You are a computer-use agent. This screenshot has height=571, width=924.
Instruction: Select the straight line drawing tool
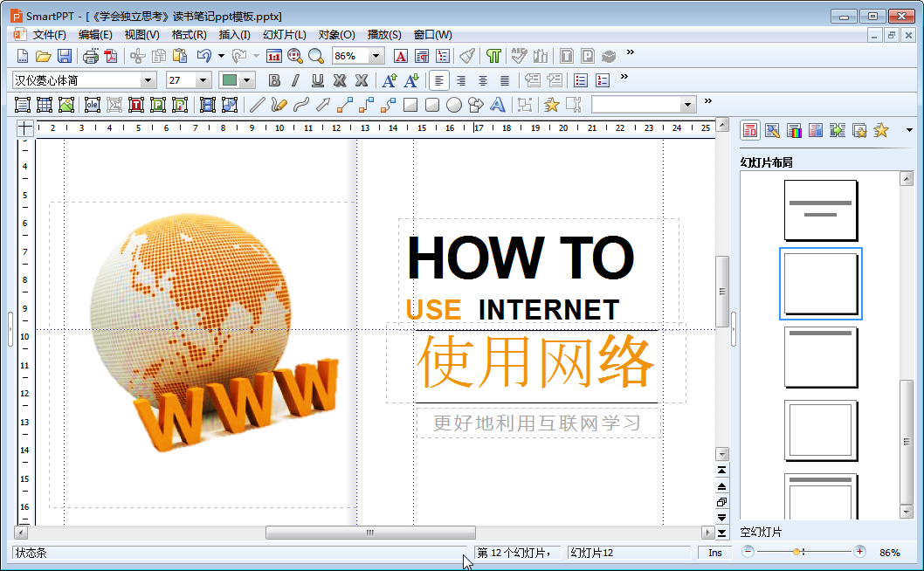[257, 105]
